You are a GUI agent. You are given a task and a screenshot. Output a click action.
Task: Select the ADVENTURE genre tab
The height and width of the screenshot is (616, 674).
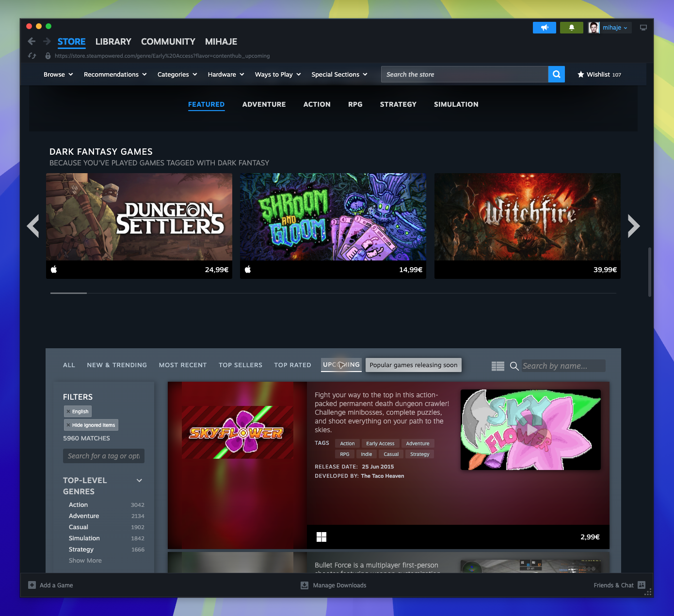[264, 104]
